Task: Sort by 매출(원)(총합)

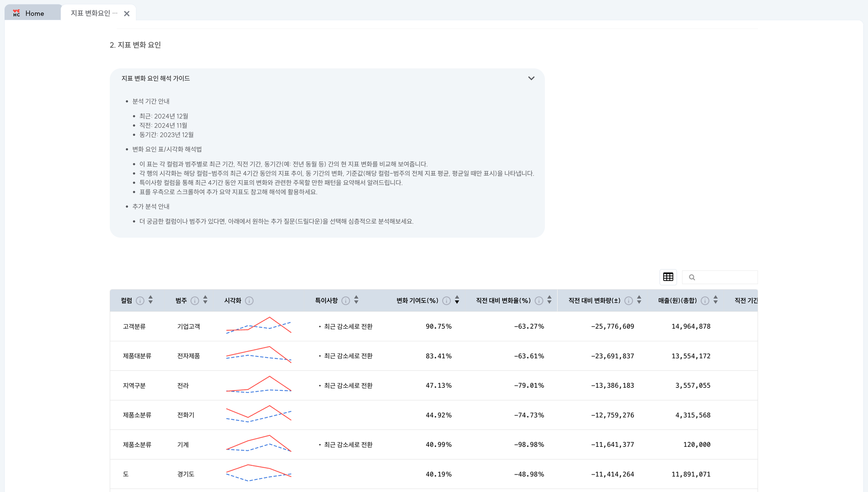Action: pos(716,300)
